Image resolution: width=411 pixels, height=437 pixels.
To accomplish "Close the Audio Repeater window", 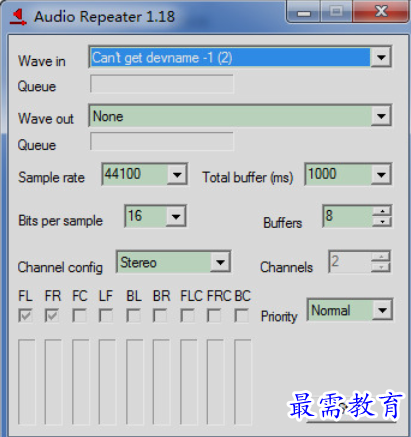I will coord(381,12).
